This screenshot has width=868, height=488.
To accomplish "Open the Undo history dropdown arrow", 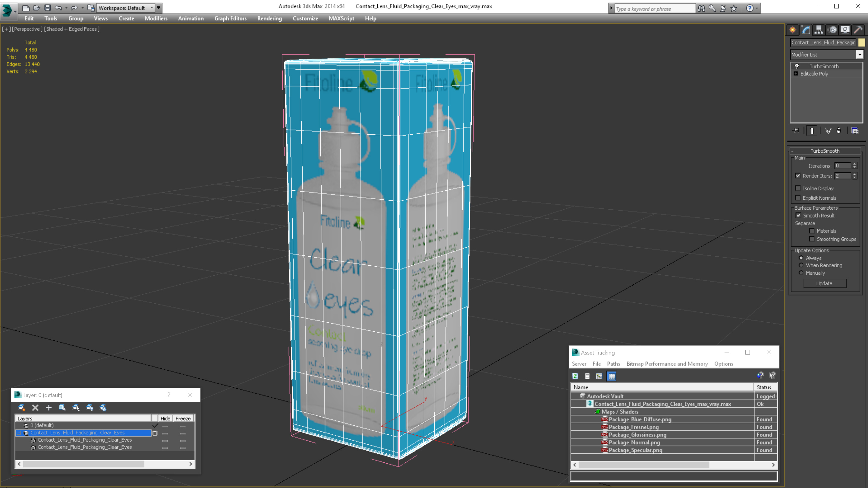I will click(x=66, y=8).
